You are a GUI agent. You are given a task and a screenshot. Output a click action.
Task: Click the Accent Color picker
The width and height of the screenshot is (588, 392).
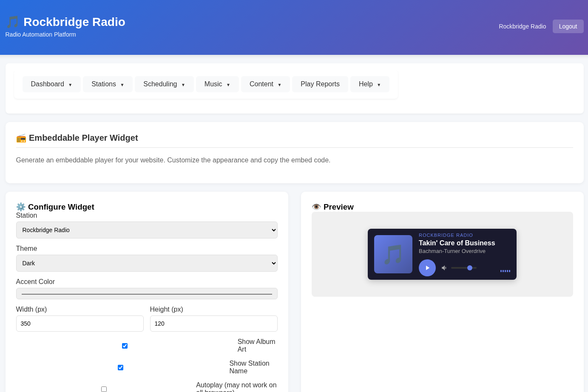[x=147, y=293]
